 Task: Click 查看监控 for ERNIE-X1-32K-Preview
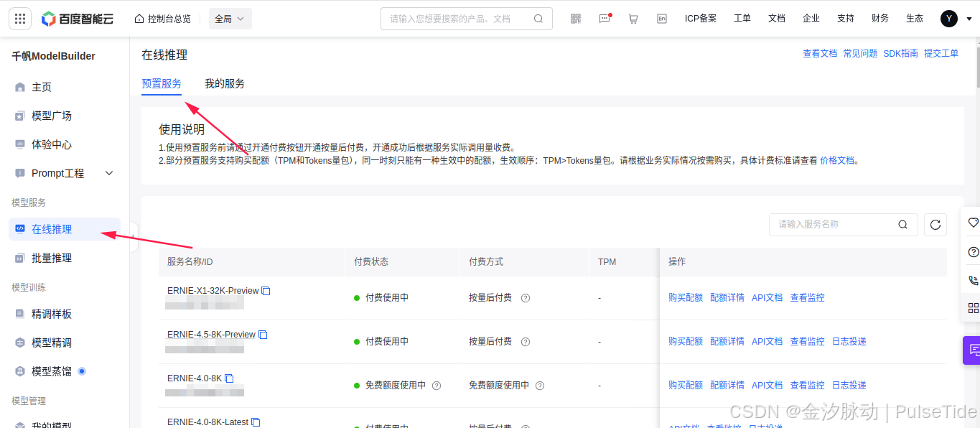tap(808, 298)
